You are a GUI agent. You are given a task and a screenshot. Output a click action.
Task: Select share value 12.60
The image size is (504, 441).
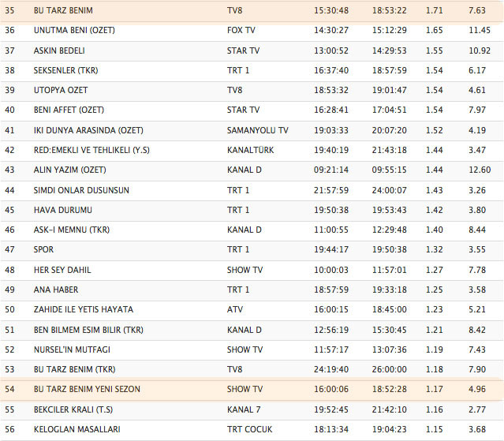(480, 170)
